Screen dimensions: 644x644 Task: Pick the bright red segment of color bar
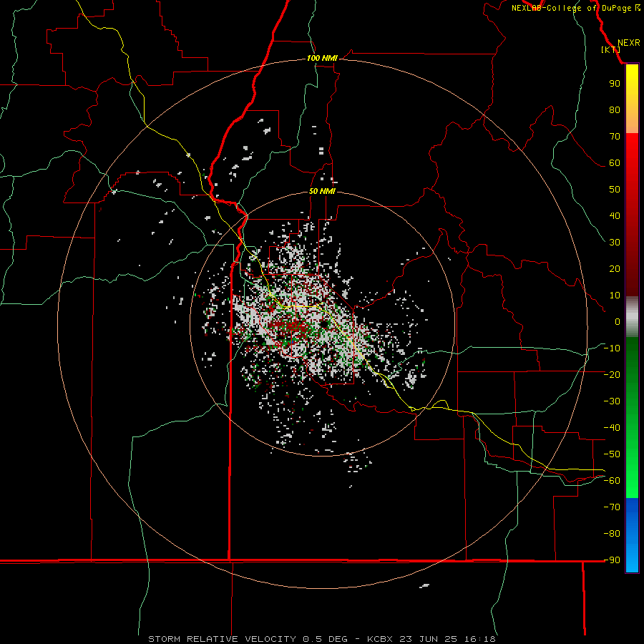point(632,215)
